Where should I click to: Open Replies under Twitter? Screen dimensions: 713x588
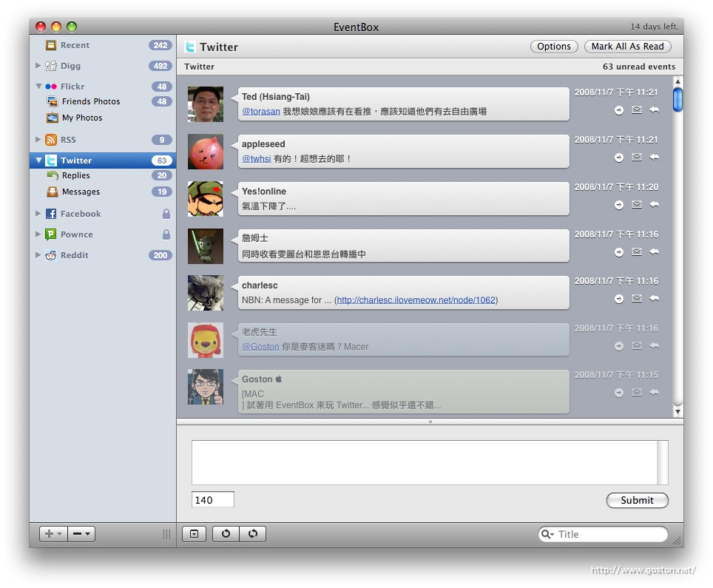pyautogui.click(x=103, y=175)
